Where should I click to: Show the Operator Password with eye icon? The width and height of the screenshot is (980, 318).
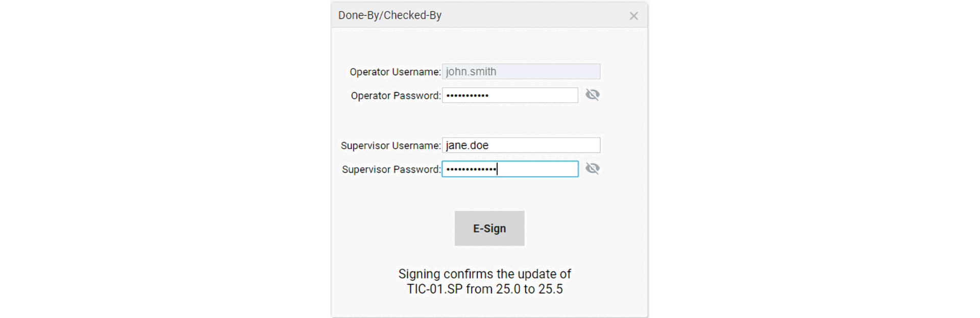pyautogui.click(x=592, y=95)
